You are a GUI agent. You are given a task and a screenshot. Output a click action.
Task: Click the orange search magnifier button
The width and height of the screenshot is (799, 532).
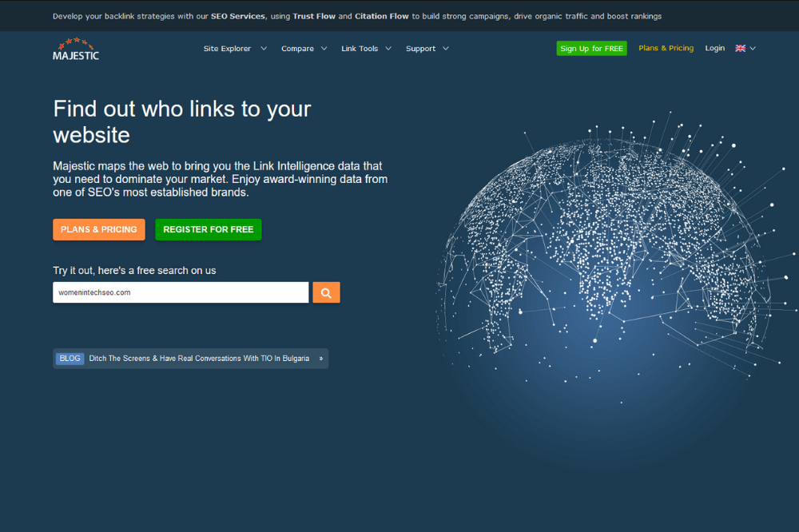tap(326, 292)
